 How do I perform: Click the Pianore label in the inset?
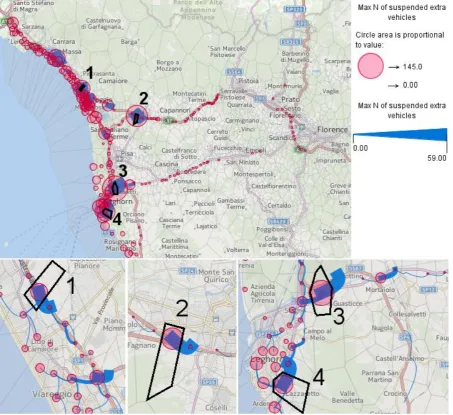click(87, 266)
